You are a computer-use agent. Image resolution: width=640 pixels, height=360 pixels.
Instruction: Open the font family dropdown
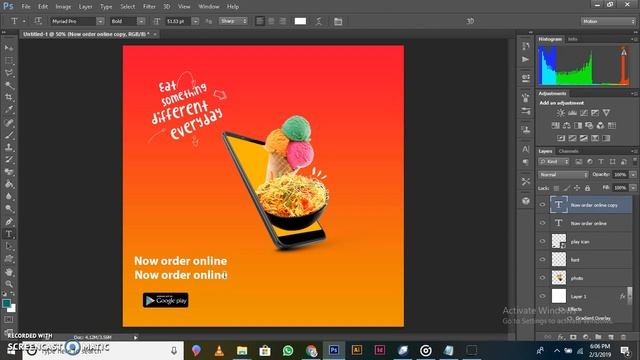click(100, 21)
